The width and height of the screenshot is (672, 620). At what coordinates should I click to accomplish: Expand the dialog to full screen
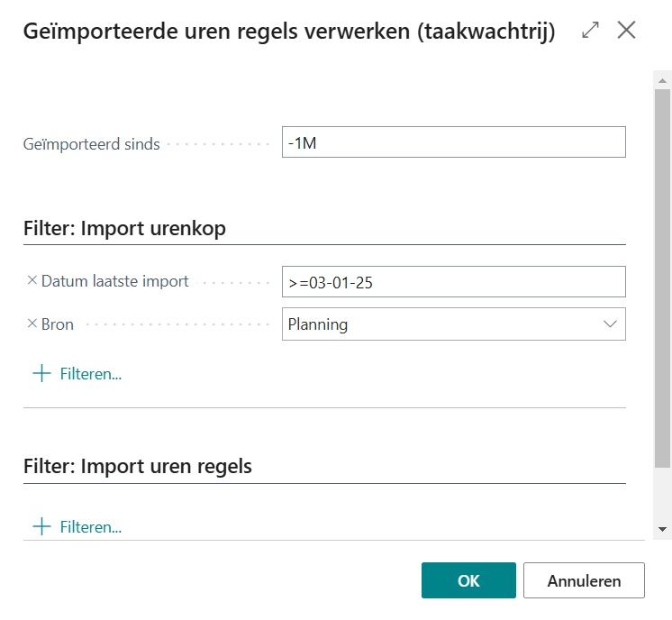click(x=591, y=31)
